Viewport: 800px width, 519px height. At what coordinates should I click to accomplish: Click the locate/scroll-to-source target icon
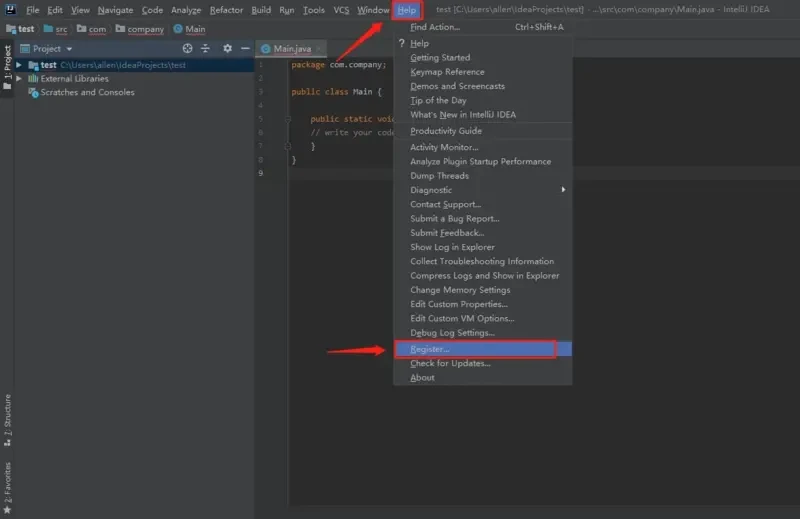click(188, 48)
